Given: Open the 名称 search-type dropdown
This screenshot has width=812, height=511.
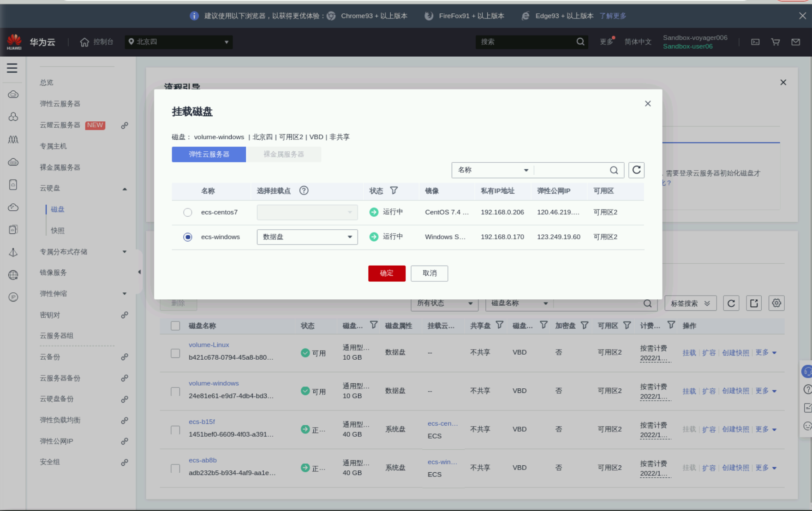Looking at the screenshot, I should [x=492, y=170].
